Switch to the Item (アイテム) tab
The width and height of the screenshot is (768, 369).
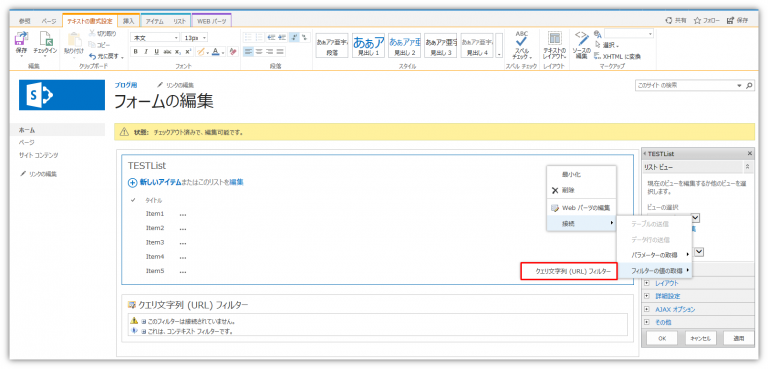point(154,21)
